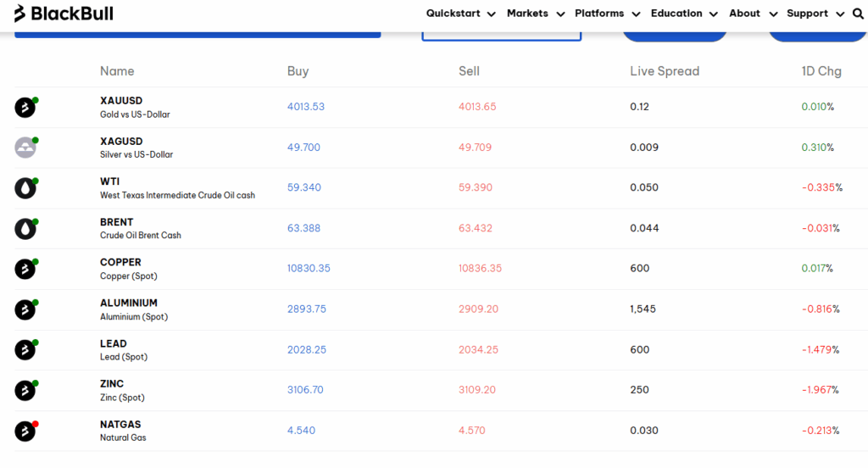Open the BRENT instrument name
Screen dimensions: 868x468
point(116,222)
